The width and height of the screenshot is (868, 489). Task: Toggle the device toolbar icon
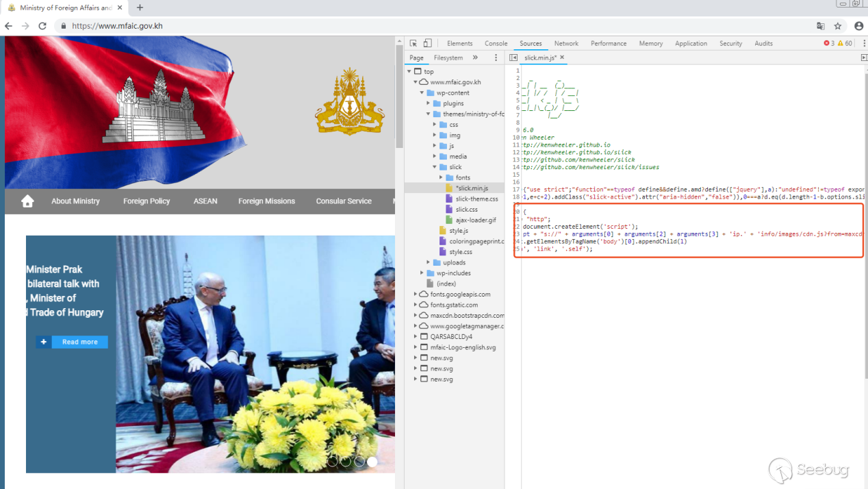pos(427,43)
